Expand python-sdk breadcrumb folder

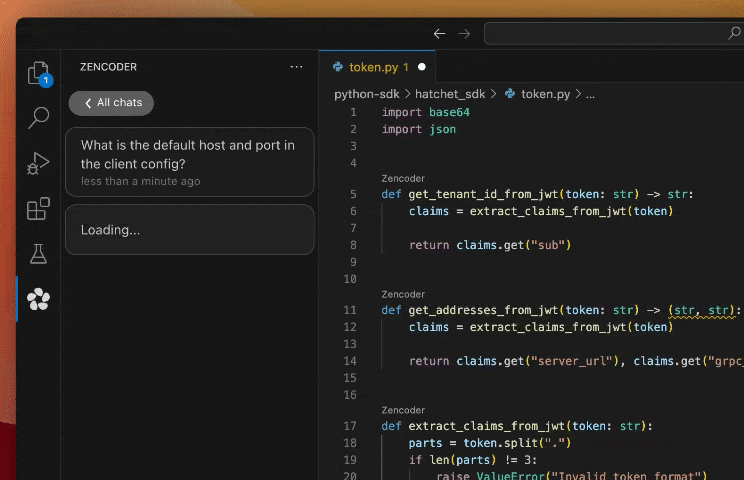366,94
